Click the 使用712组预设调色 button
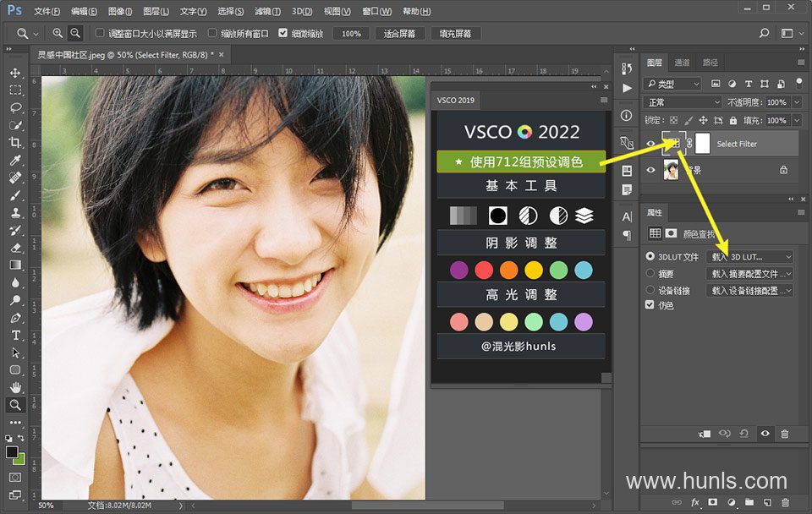The height and width of the screenshot is (514, 812). pyautogui.click(x=521, y=161)
